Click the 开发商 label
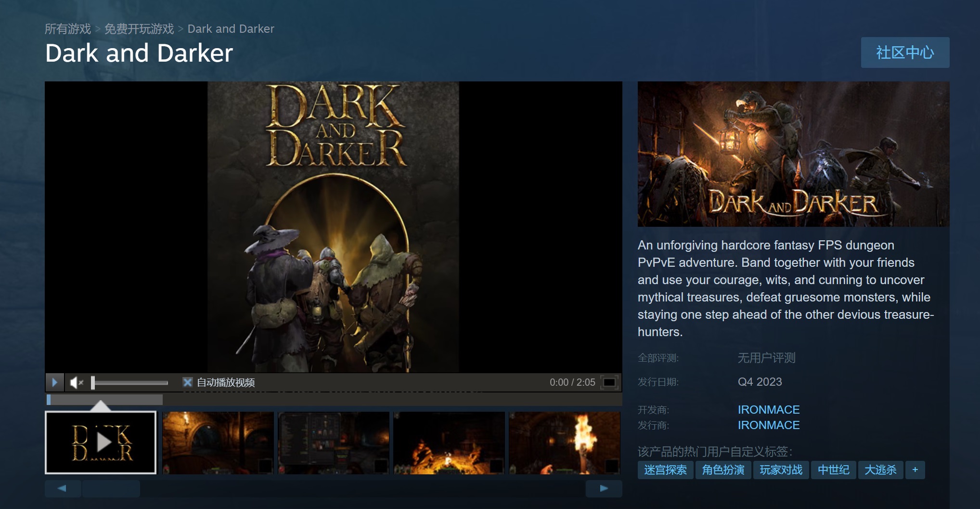Viewport: 980px width, 509px height. click(x=653, y=410)
